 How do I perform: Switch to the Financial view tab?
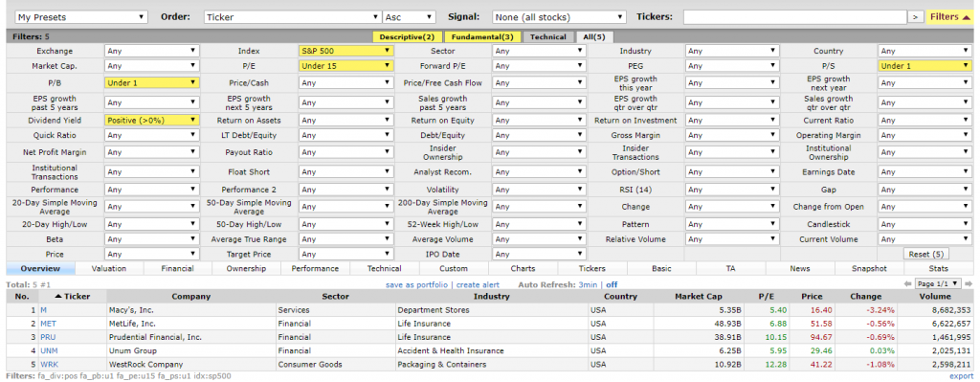coord(177,269)
